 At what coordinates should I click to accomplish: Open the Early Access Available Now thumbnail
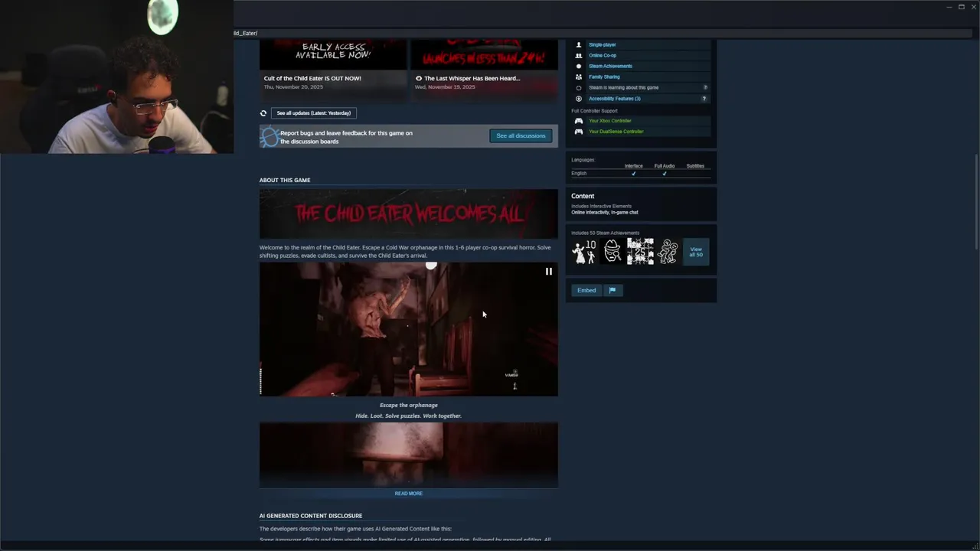[x=333, y=54]
